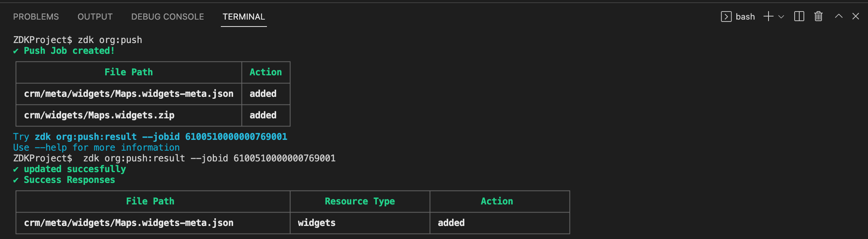Click the blue suggested org:push:result command

[x=161, y=137]
